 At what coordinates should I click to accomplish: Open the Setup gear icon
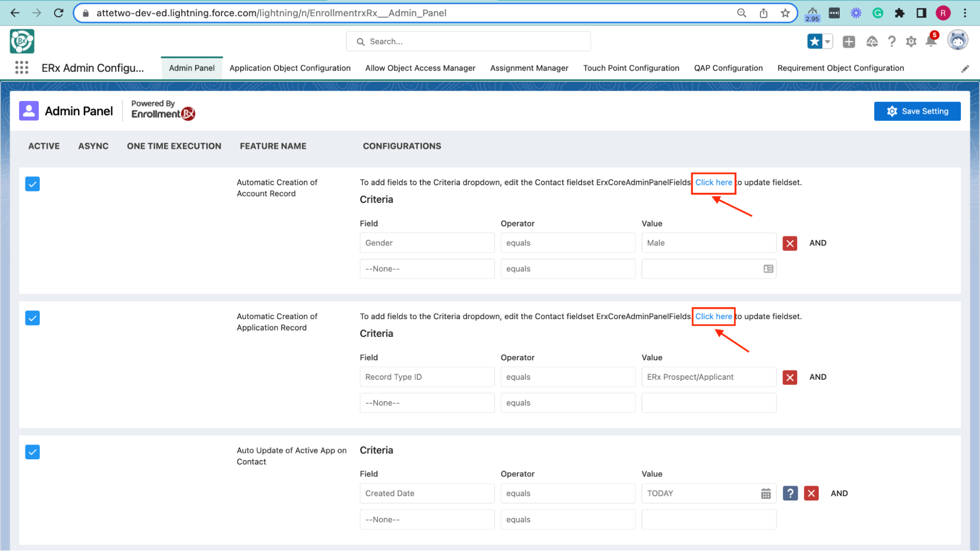click(x=911, y=42)
